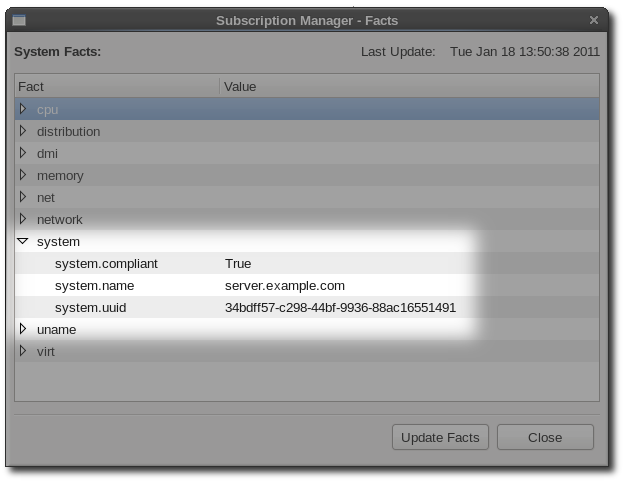Click the Update Facts button

pos(440,437)
